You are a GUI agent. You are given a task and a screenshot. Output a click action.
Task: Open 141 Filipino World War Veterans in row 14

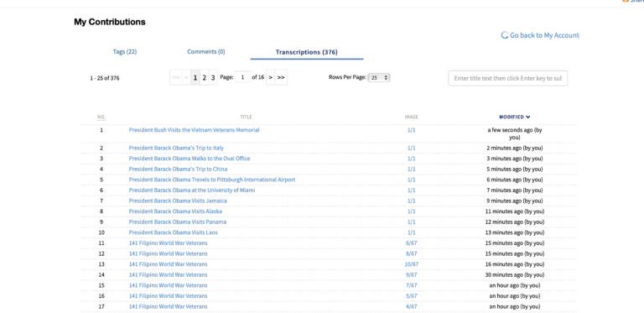point(168,275)
